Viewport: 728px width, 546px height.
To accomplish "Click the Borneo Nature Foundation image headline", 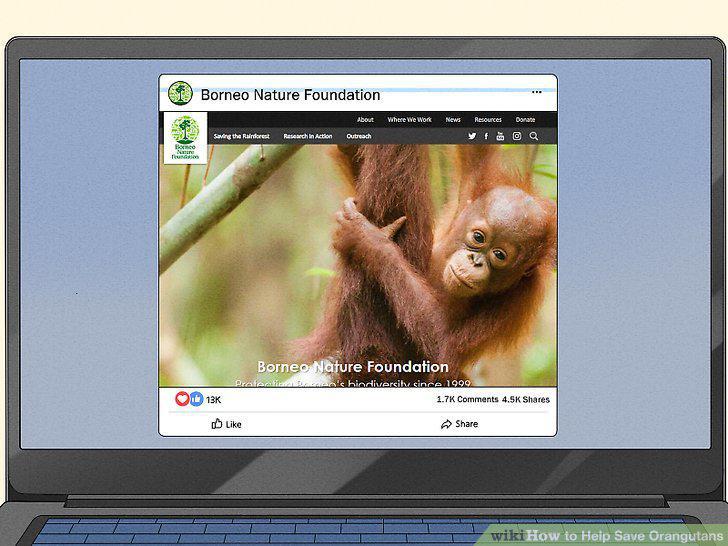I will [x=353, y=367].
